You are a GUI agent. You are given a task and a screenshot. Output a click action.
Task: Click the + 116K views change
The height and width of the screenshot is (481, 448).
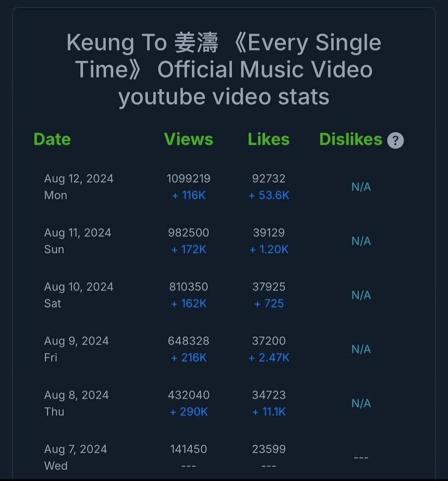click(x=188, y=195)
